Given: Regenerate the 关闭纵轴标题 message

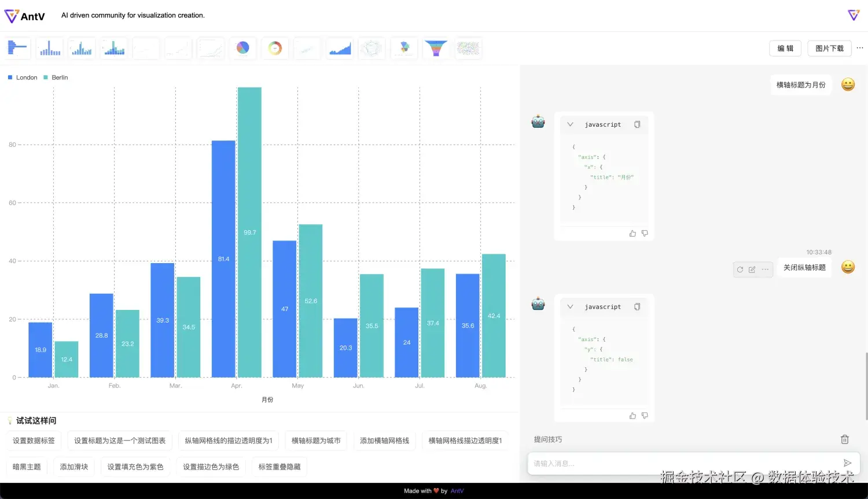Looking at the screenshot, I should pyautogui.click(x=740, y=269).
